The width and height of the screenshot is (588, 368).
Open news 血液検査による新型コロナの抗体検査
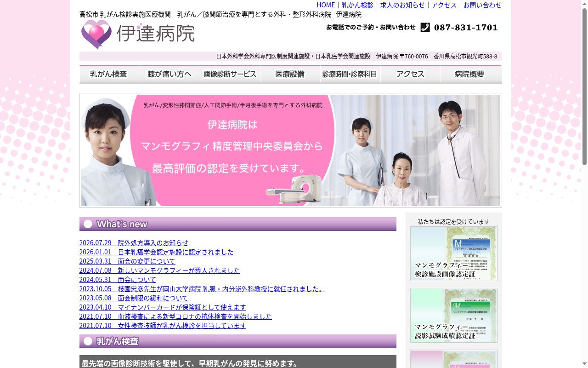(175, 316)
